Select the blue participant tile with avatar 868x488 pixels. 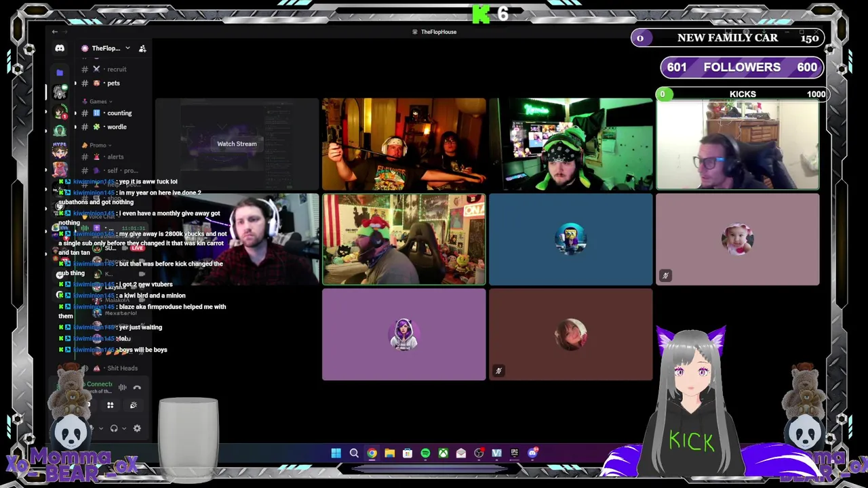tap(571, 239)
